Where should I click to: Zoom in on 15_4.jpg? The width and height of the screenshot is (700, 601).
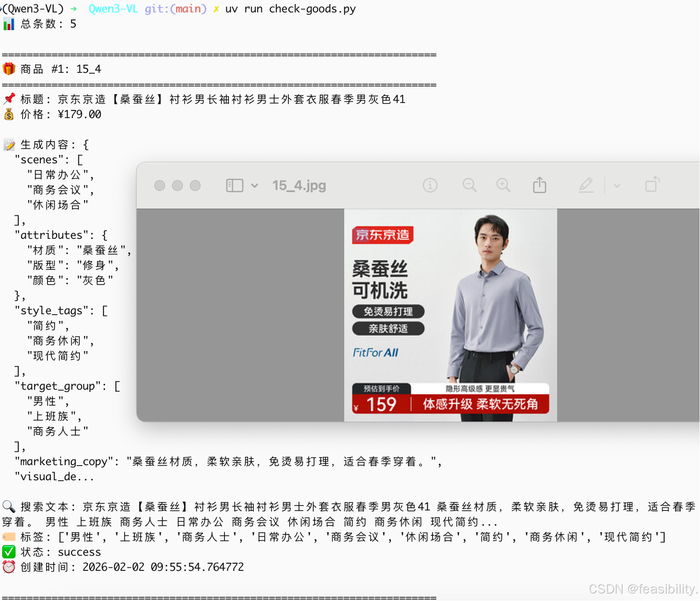tap(503, 185)
